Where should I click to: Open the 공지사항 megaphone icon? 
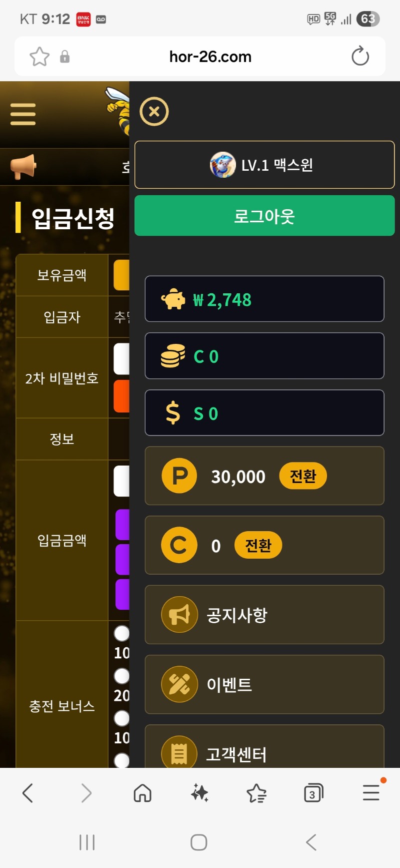[x=179, y=615]
